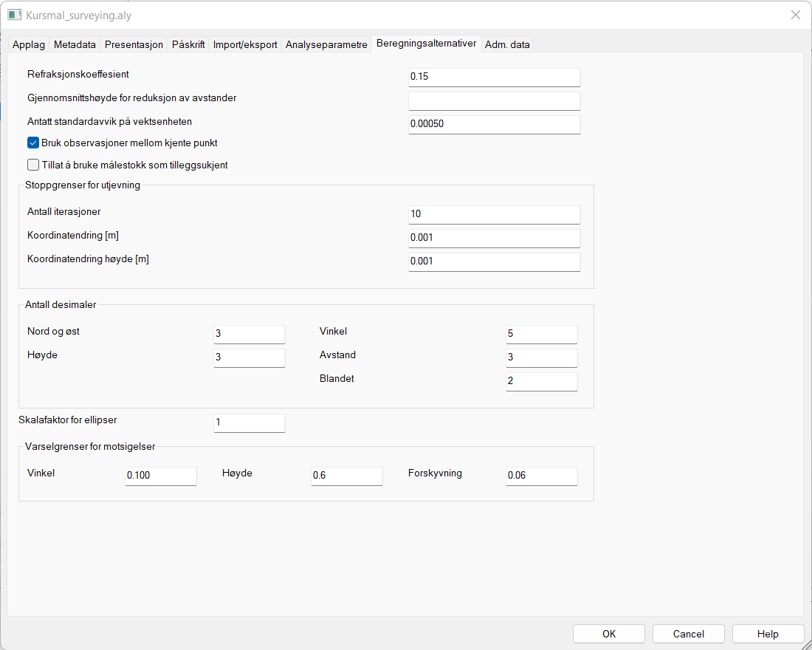Close the Kursmal_surveying.aly dialog

(795, 15)
